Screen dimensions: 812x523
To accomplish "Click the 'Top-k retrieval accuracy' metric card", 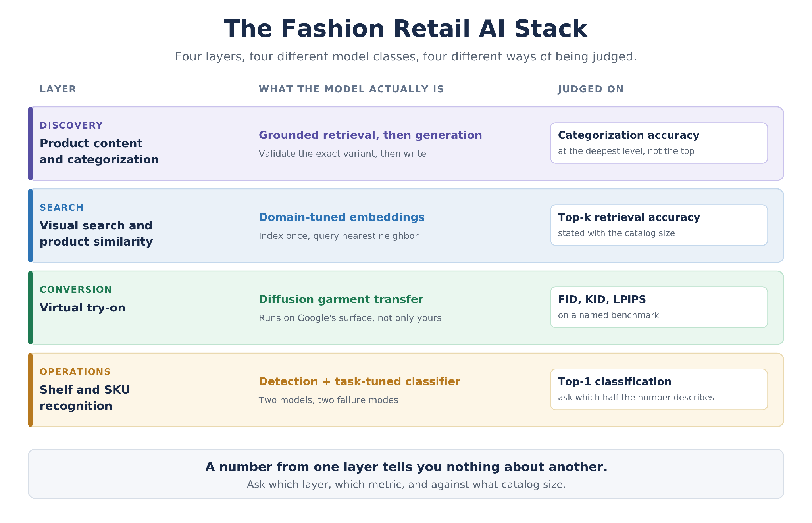I will pyautogui.click(x=659, y=225).
